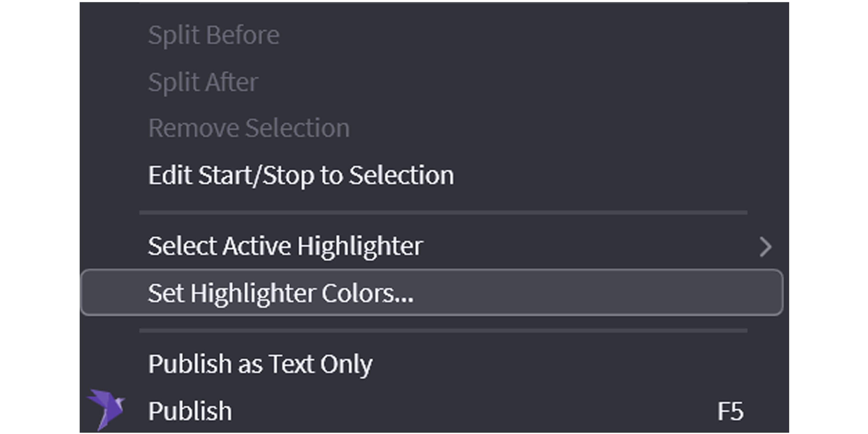Click Publish as Text Only
Viewport: 868px width, 434px height.
click(x=260, y=364)
